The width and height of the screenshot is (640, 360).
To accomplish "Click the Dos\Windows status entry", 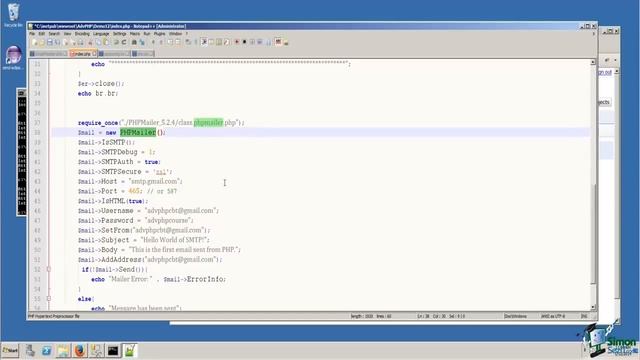I will click(515, 316).
